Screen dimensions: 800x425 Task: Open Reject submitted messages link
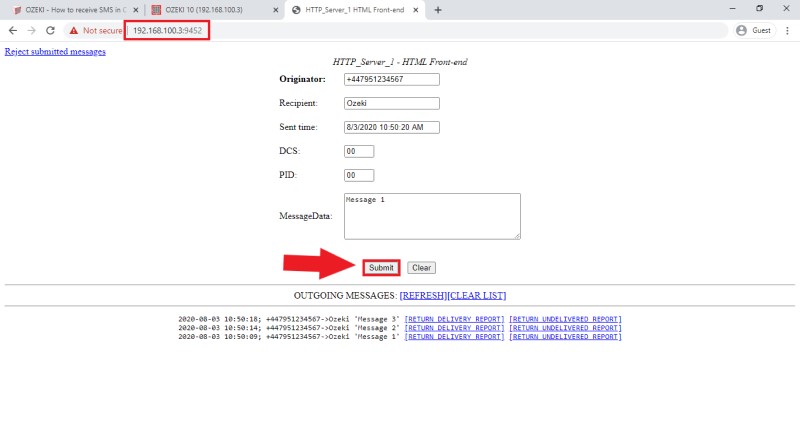tap(55, 51)
